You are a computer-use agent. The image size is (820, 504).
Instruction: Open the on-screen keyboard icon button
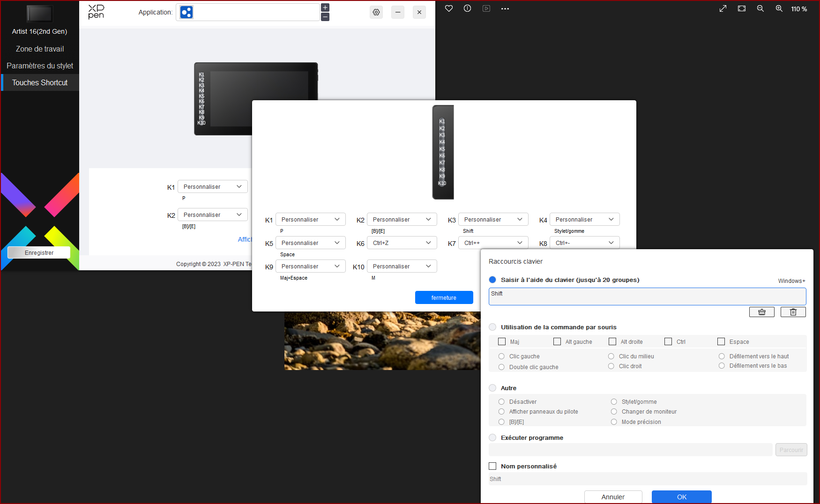(761, 312)
